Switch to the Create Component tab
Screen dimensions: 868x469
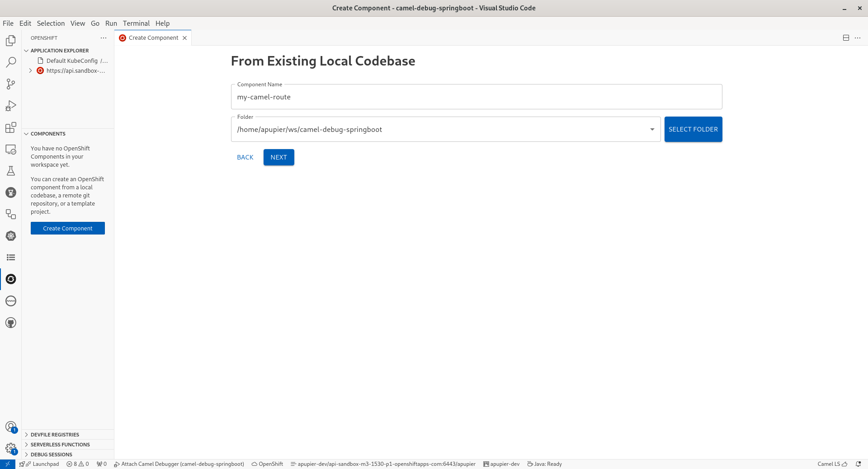point(153,38)
